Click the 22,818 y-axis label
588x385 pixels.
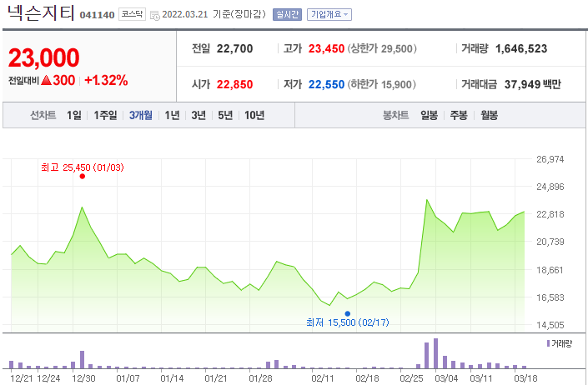[550, 214]
